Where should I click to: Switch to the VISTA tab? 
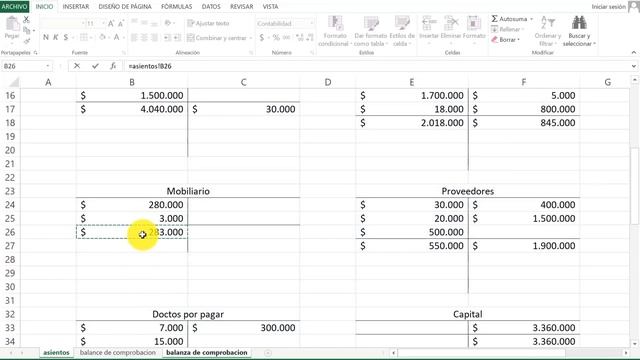tap(270, 7)
